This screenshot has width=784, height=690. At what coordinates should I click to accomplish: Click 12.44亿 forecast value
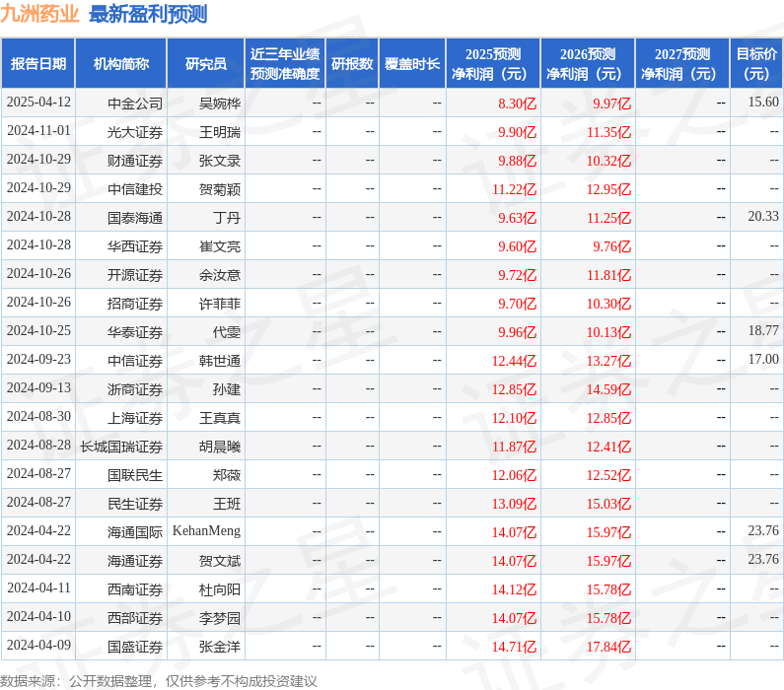(514, 360)
